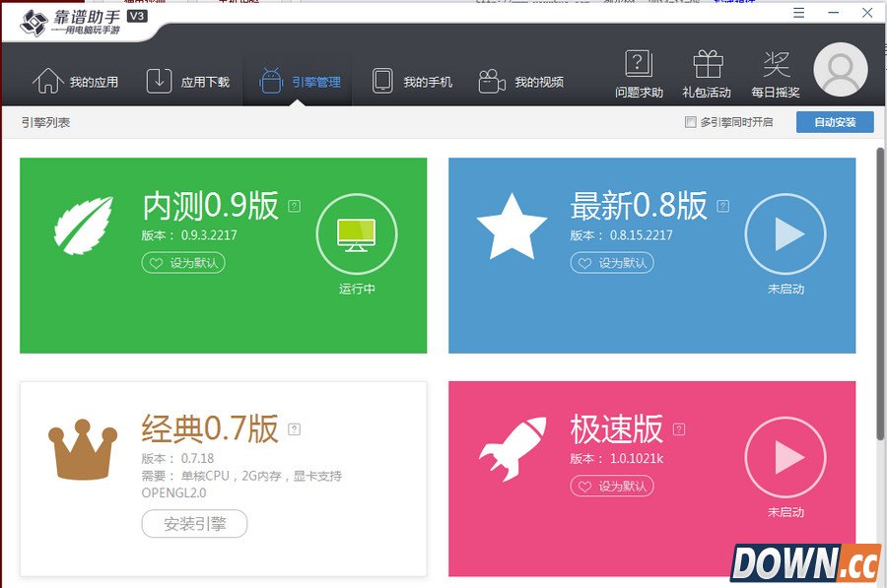Click the user avatar in top bar

[839, 69]
